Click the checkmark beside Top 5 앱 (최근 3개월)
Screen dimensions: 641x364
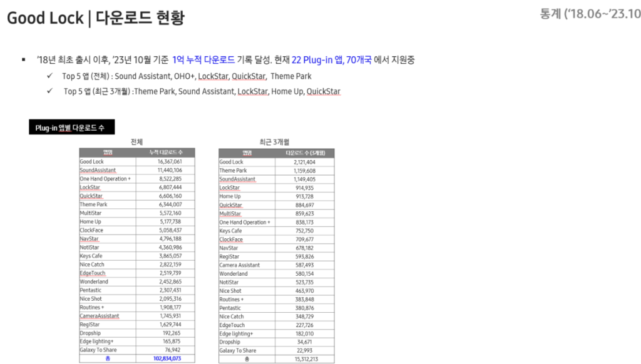[x=49, y=91]
